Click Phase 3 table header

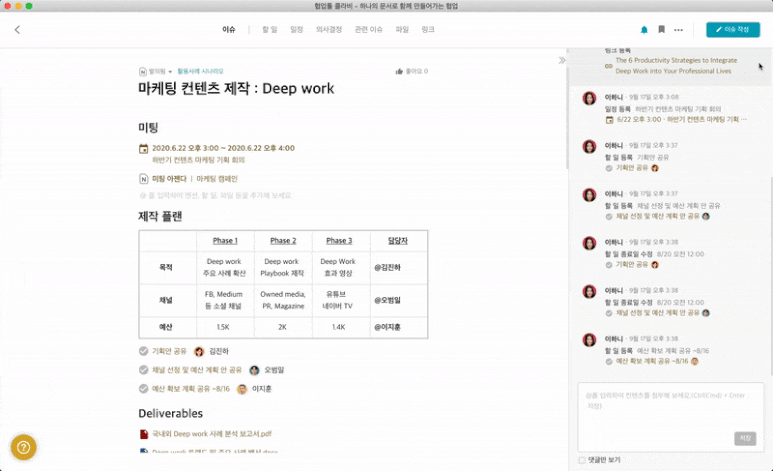click(x=339, y=241)
